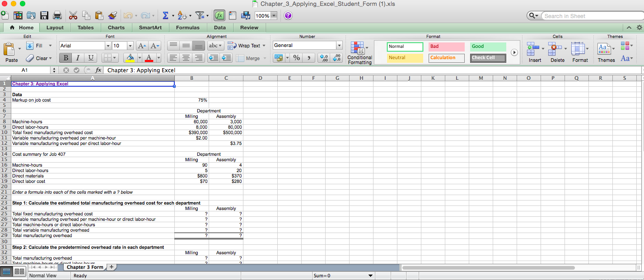Image resolution: width=644 pixels, height=280 pixels.
Task: Click the Save icon in the toolbar
Action: pos(44,15)
